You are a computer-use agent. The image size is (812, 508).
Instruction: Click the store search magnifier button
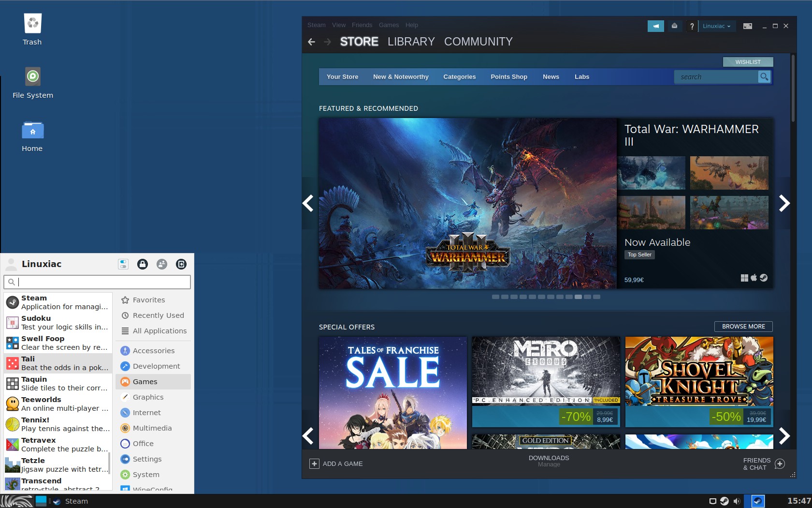point(764,77)
